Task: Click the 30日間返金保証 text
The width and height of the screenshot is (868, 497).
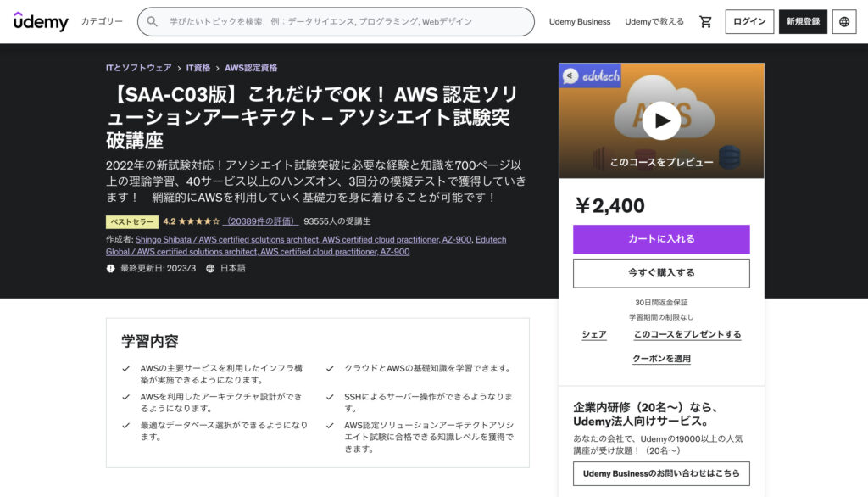Action: point(661,303)
